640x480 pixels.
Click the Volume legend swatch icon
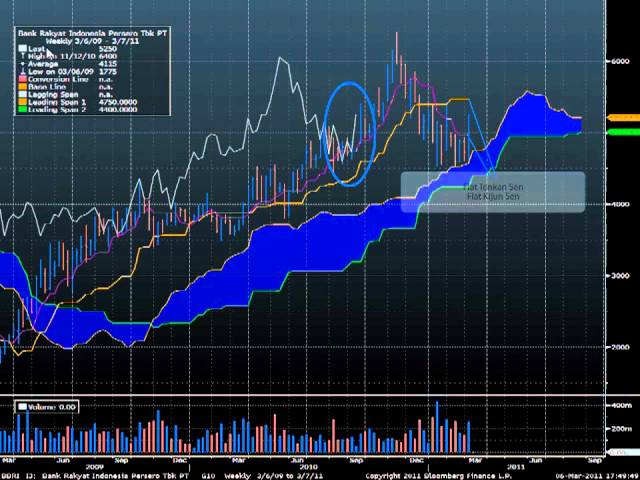tap(22, 407)
